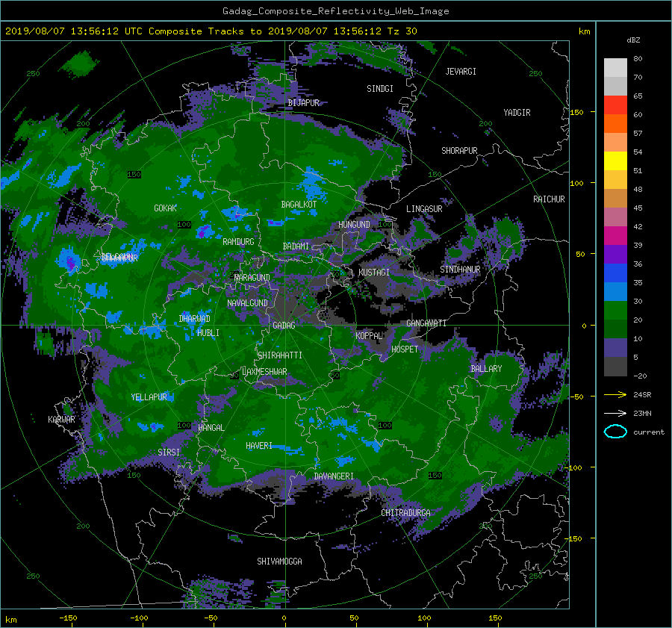Click the 80 dBZ light gray swatch
Image resolution: width=672 pixels, height=628 pixels.
pos(615,68)
